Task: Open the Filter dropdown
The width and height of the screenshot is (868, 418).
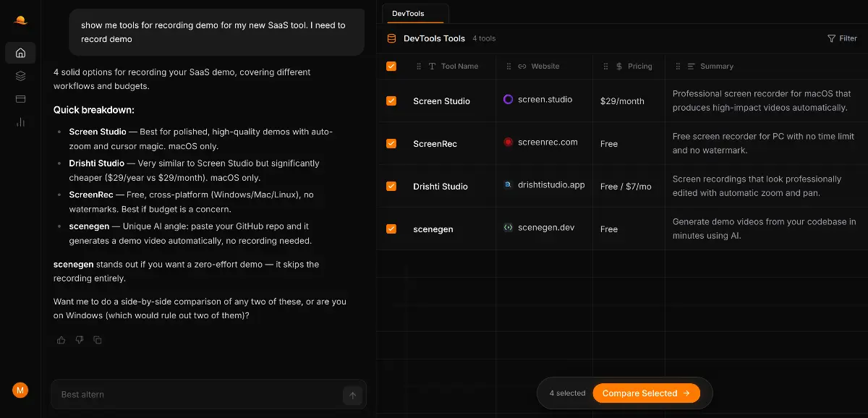Action: [841, 38]
